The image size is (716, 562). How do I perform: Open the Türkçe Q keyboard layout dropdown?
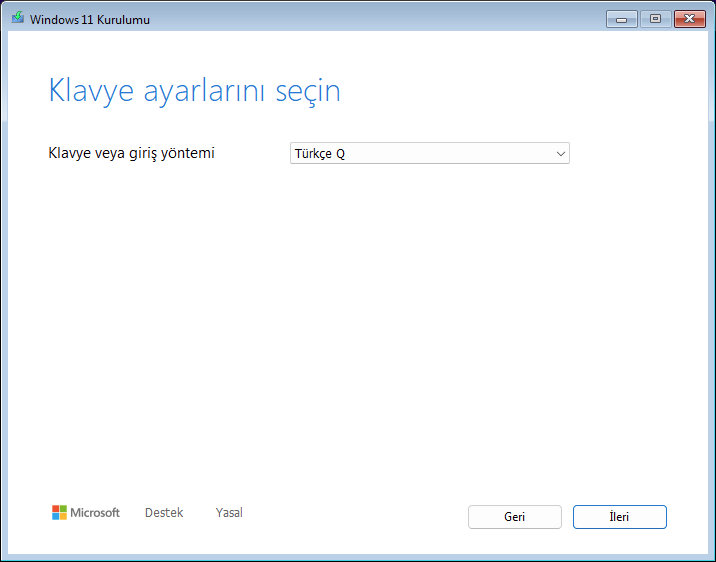(430, 153)
